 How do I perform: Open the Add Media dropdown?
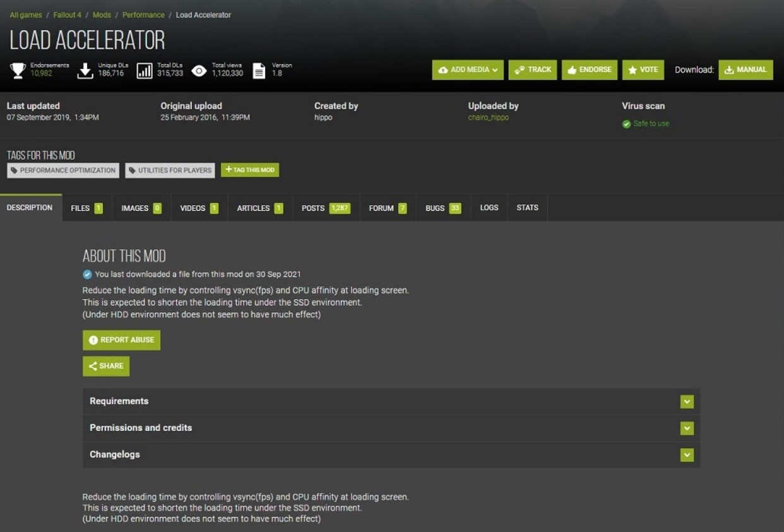468,70
